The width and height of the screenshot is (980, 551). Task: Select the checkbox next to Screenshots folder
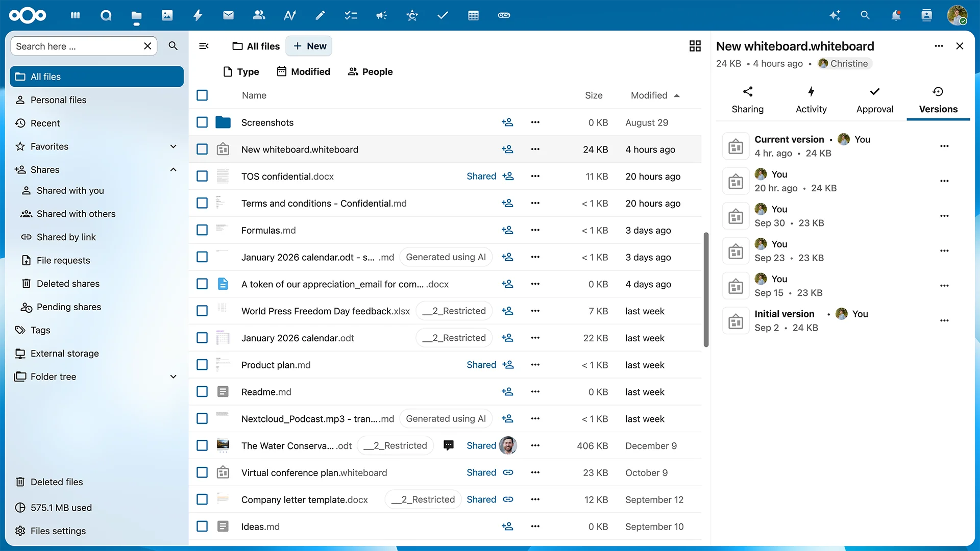point(202,122)
